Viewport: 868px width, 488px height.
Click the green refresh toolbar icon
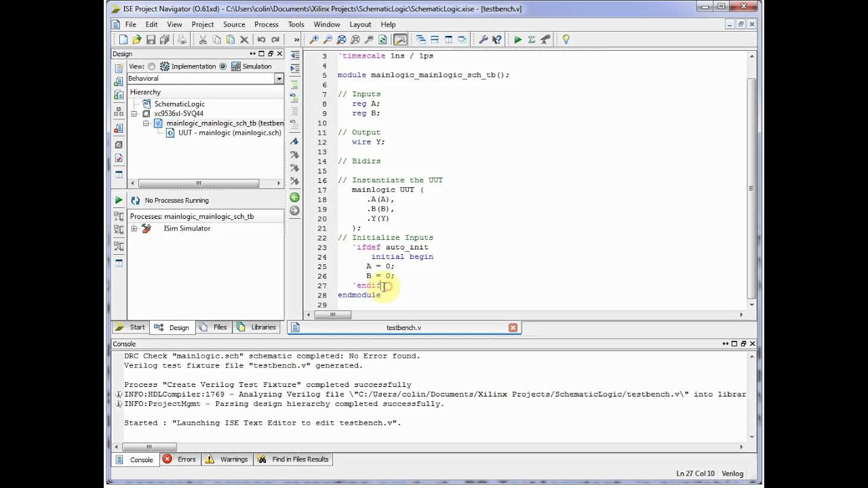382,40
